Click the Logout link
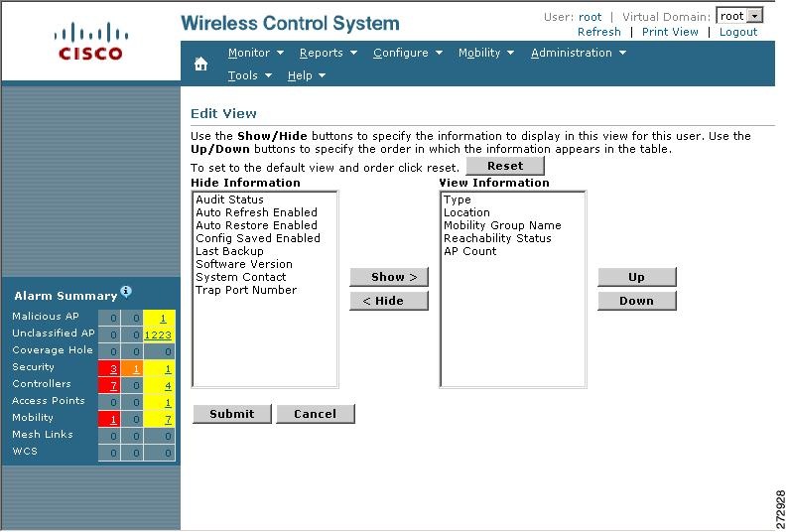788x532 pixels. tap(737, 32)
